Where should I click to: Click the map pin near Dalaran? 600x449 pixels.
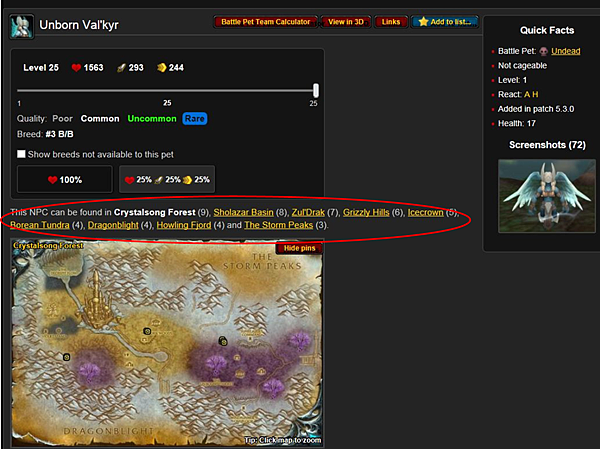click(x=147, y=331)
